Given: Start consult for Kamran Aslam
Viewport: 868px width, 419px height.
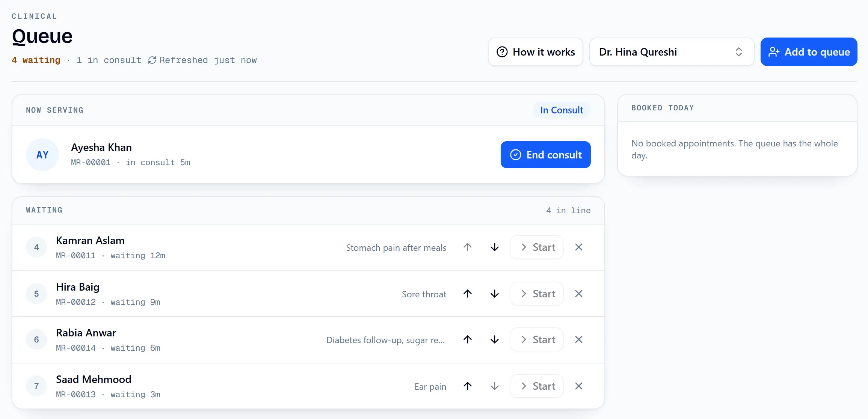Looking at the screenshot, I should pyautogui.click(x=537, y=247).
